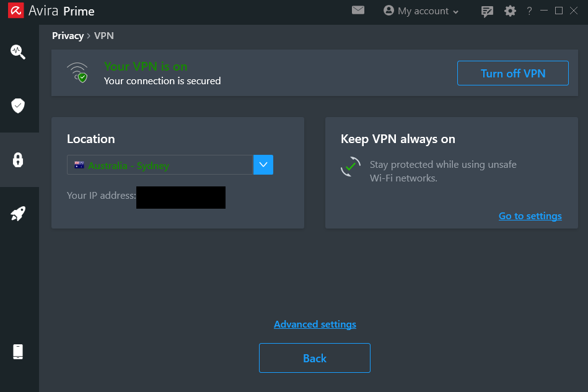Image resolution: width=588 pixels, height=392 pixels.
Task: Open the settings gear icon
Action: tap(510, 11)
